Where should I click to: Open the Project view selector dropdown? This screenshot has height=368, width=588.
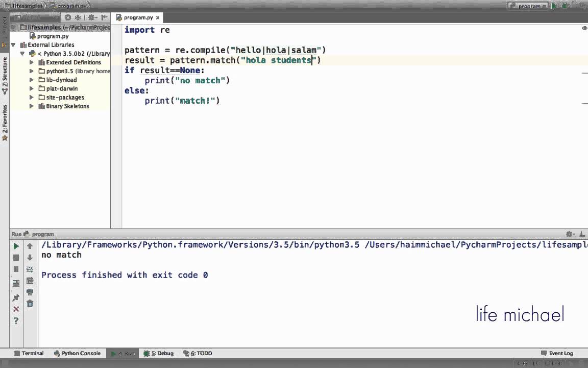35,17
